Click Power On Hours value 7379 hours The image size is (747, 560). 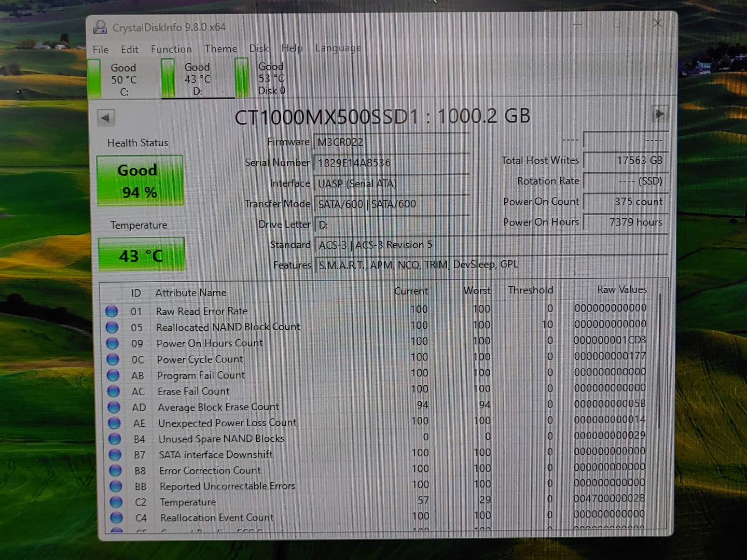point(625,222)
